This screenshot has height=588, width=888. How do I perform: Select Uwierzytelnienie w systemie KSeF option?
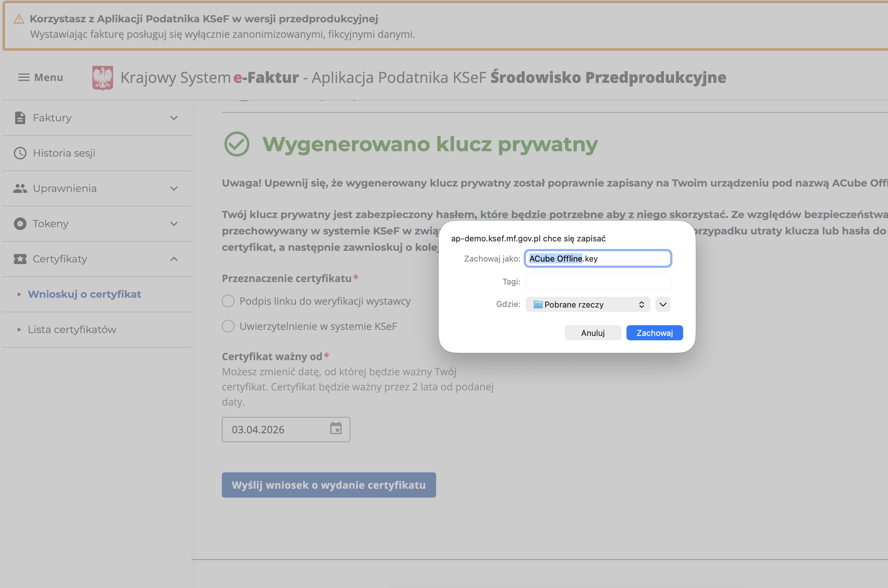(228, 326)
